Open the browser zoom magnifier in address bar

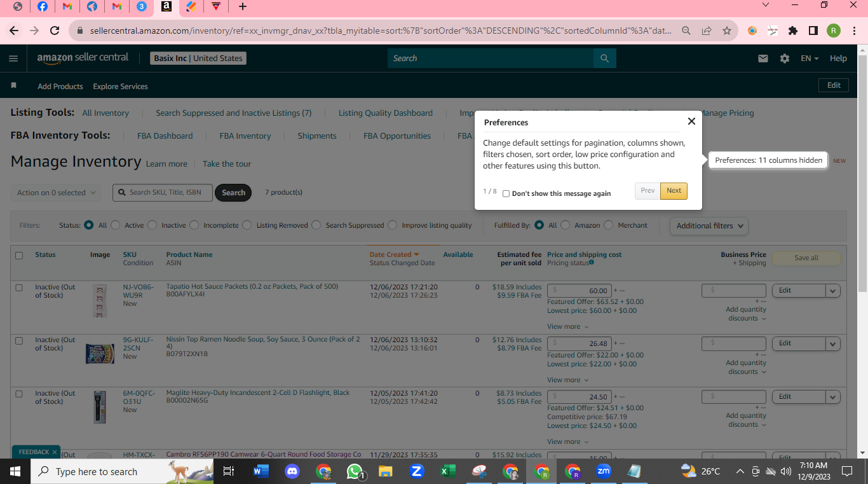click(x=686, y=31)
